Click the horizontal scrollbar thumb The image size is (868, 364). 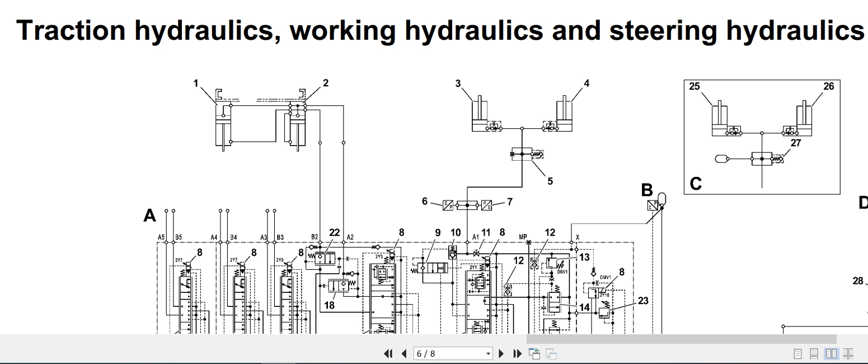click(x=681, y=339)
